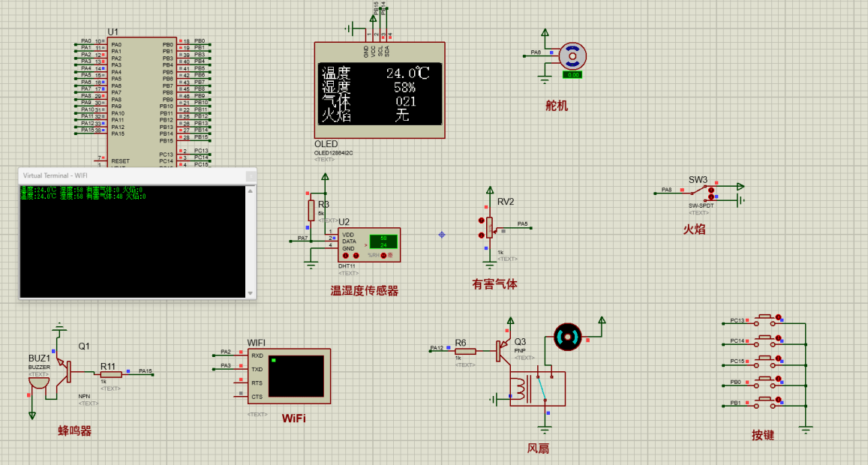Screen dimensions: 868x465
Task: Click the Q3 PNP transistor
Action: pos(500,350)
